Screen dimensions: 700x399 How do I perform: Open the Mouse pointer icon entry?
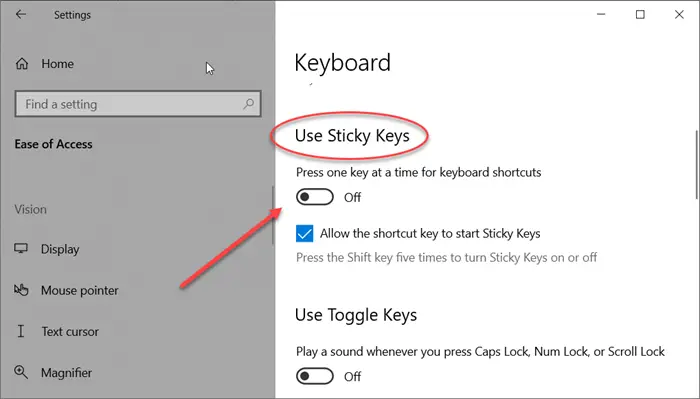click(21, 290)
